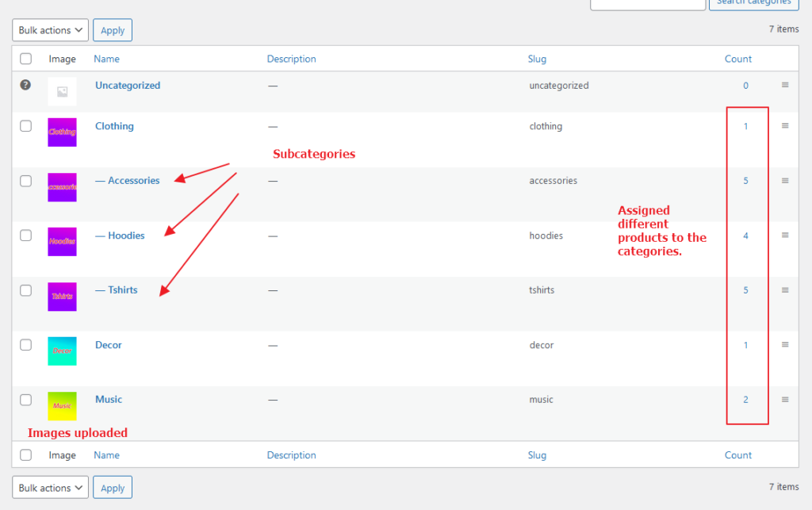
Task: Tick the checkbox for Clothing category
Action: pyautogui.click(x=26, y=126)
